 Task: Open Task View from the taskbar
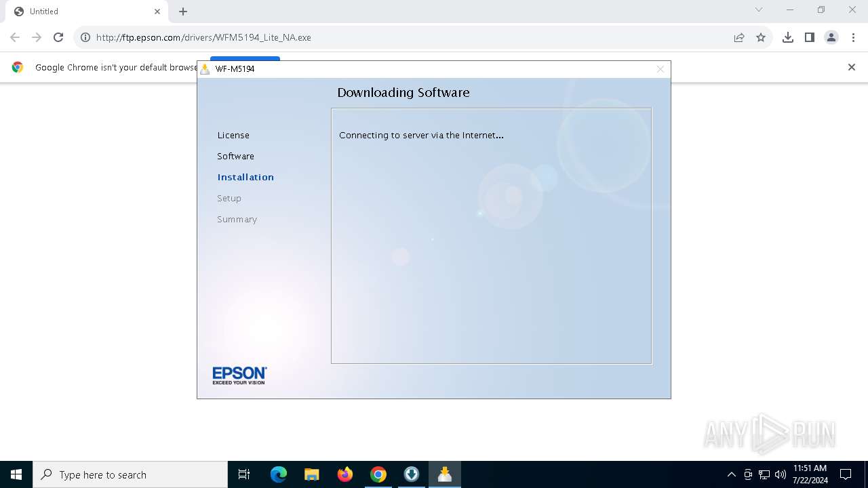tap(244, 474)
